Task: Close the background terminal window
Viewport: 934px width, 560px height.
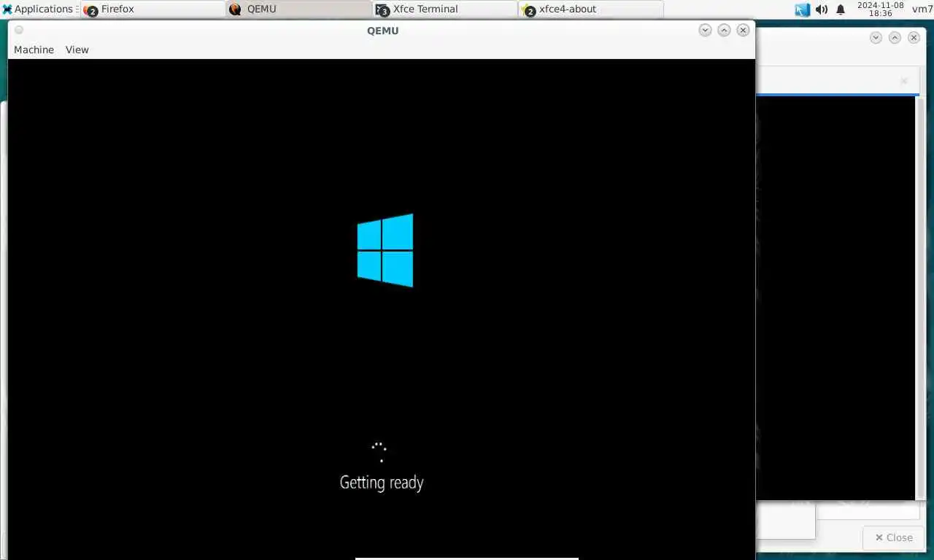Action: tap(914, 37)
